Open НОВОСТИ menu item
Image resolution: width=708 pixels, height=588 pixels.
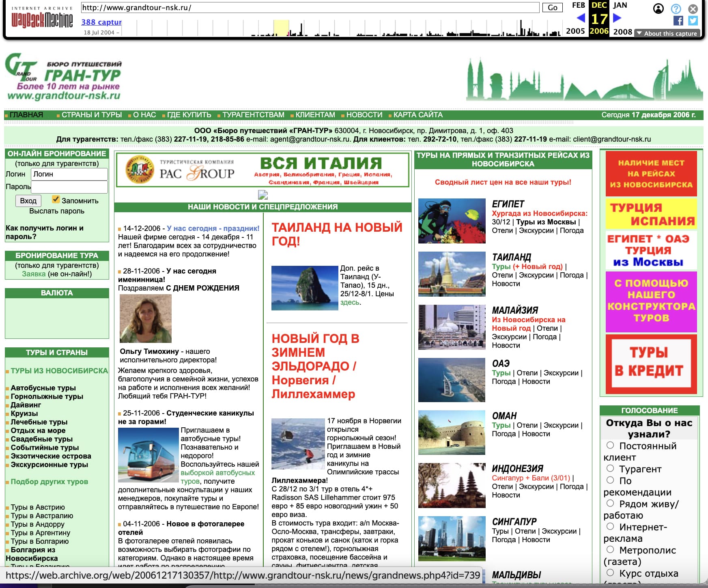click(364, 115)
